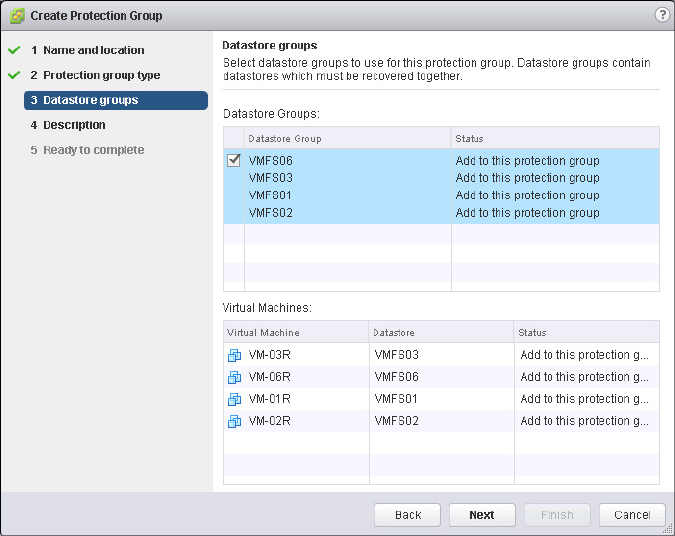Screen dimensions: 675x536
Task: Uncheck the VMFS06 datastore group checkbox
Action: point(234,160)
